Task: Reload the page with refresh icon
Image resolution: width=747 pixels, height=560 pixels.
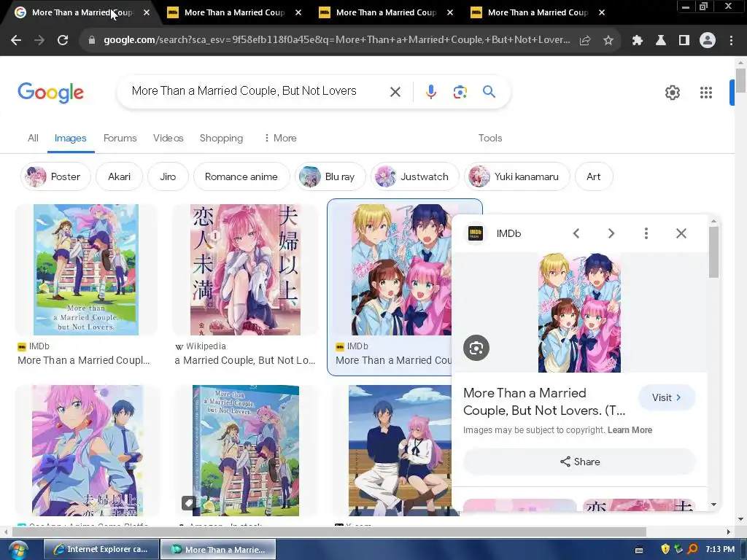Action: (x=63, y=41)
